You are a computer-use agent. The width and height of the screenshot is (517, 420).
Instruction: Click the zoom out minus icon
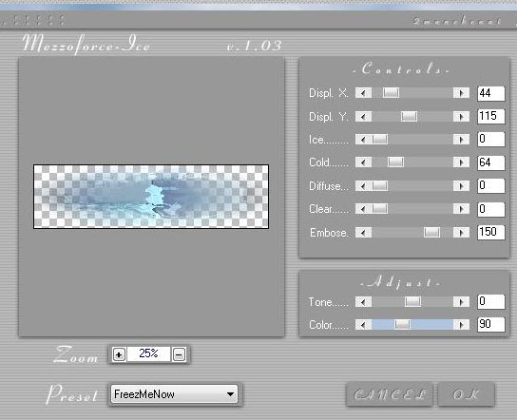179,354
